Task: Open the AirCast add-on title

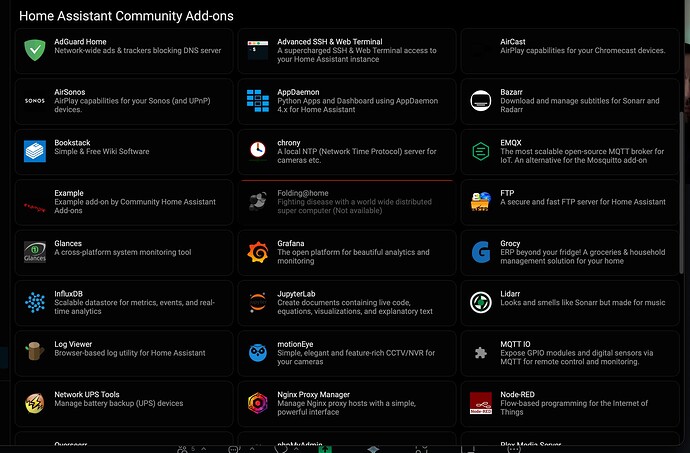Action: [x=513, y=42]
